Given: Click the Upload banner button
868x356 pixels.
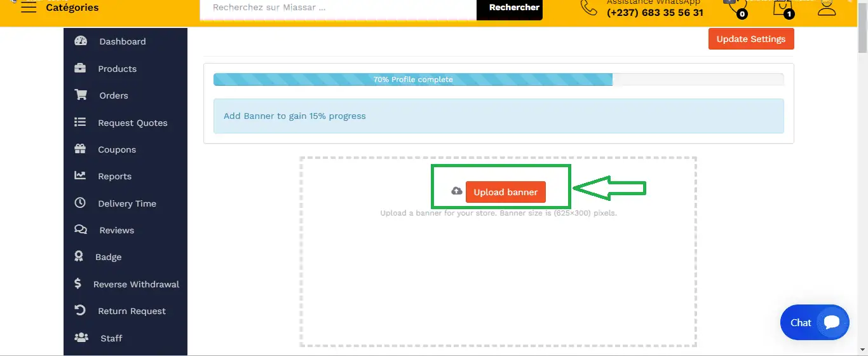Looking at the screenshot, I should [505, 192].
